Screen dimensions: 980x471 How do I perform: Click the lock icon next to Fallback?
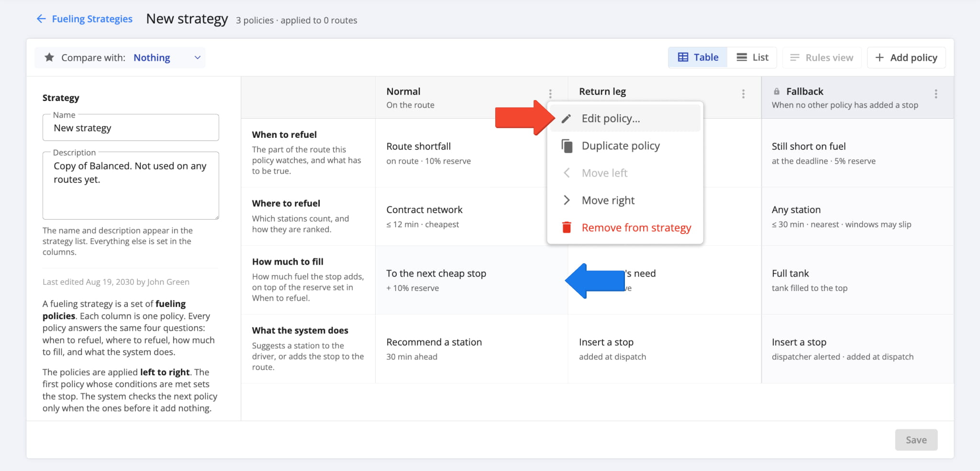[x=777, y=91]
